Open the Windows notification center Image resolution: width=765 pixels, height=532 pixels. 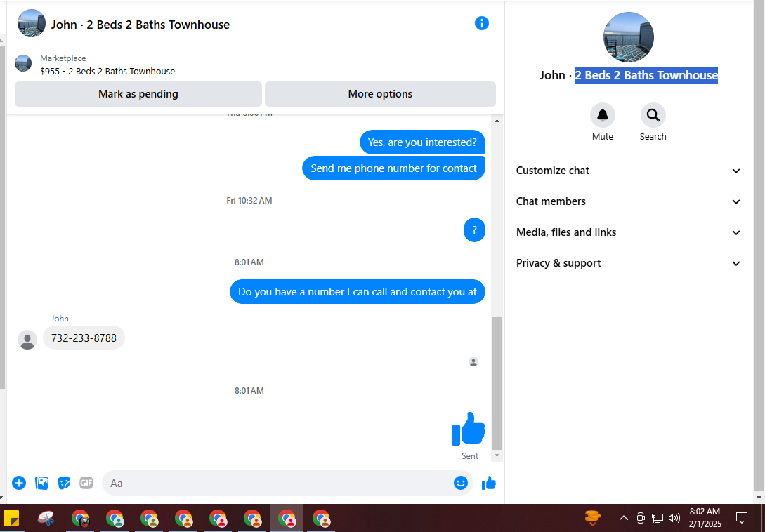click(742, 518)
